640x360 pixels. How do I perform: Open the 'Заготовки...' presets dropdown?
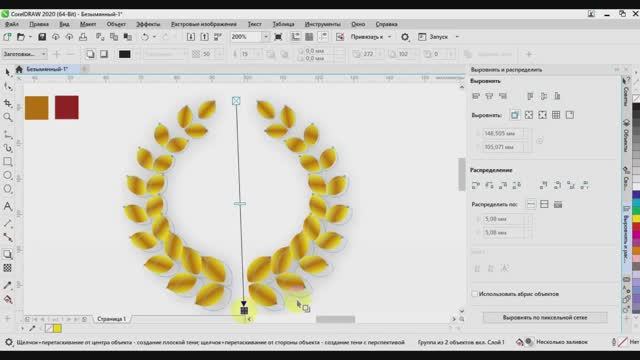(x=24, y=54)
